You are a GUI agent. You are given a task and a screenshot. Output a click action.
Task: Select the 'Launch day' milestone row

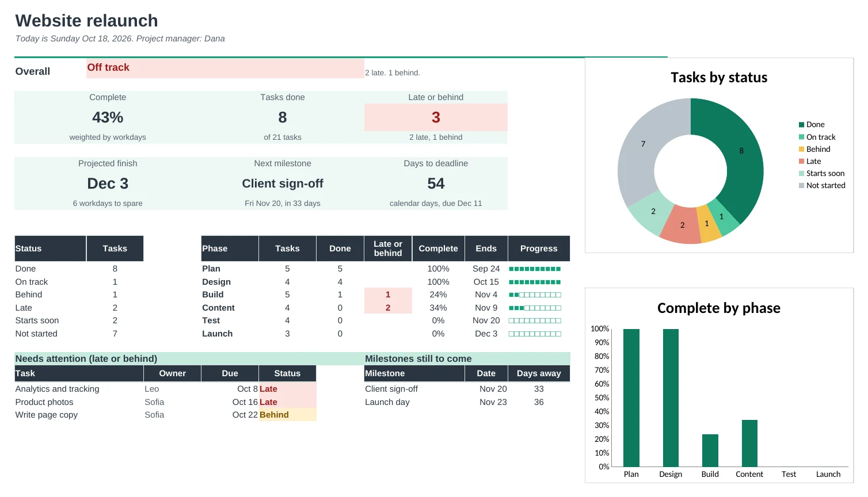[467, 402]
